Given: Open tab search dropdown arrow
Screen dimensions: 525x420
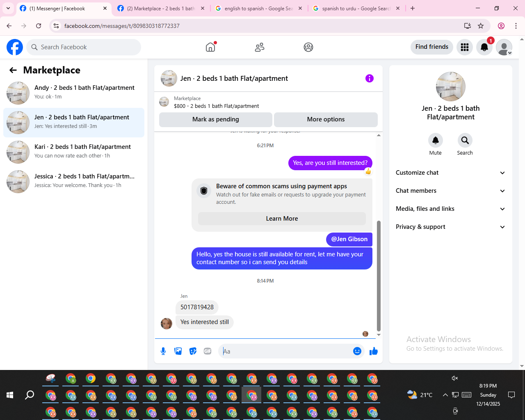Looking at the screenshot, I should (8, 8).
